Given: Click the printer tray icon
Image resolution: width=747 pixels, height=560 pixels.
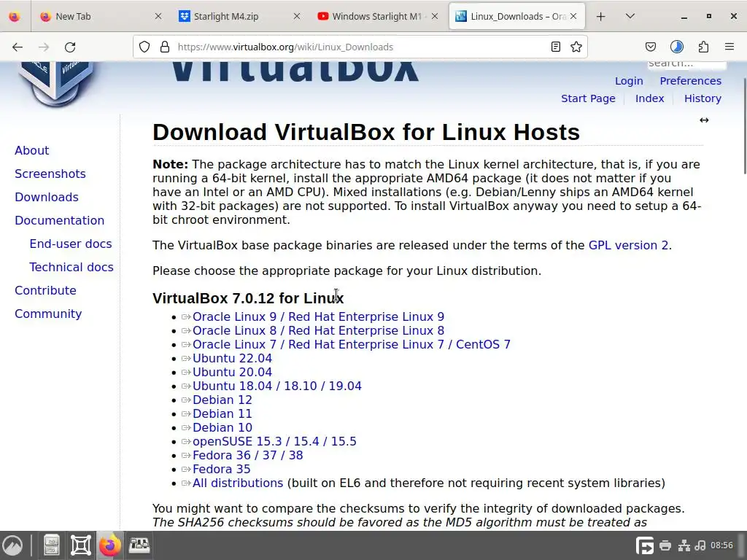Looking at the screenshot, I should tap(665, 545).
